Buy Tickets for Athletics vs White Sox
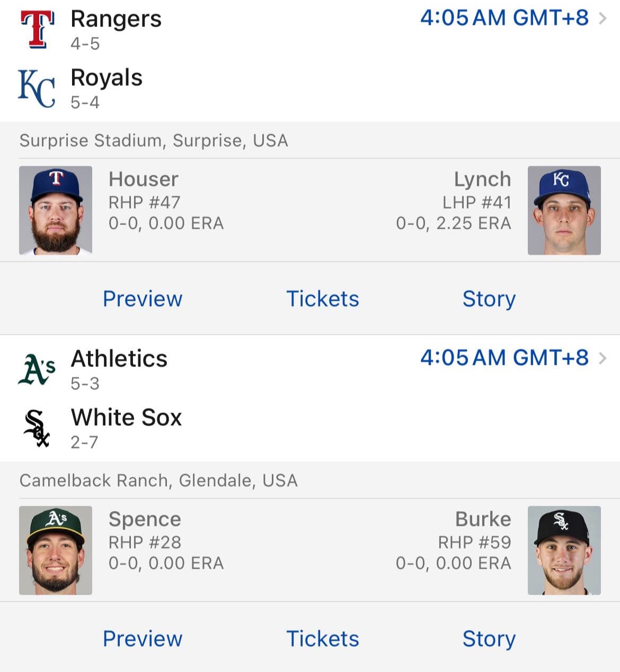 [x=322, y=639]
